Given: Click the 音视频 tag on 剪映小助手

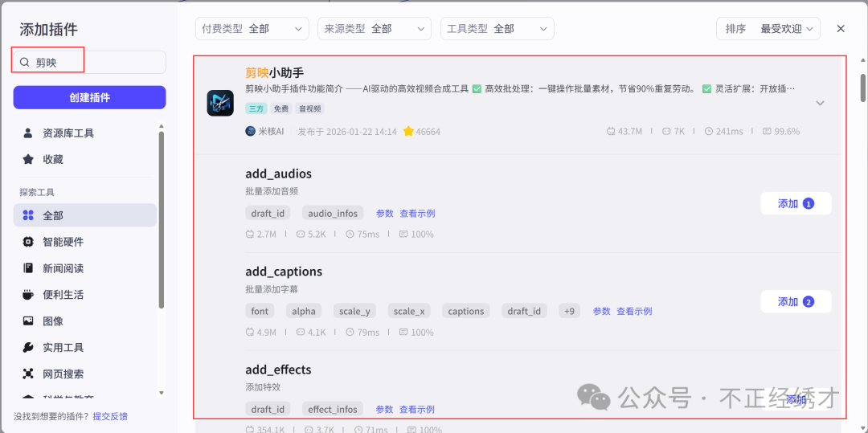Looking at the screenshot, I should [x=309, y=109].
